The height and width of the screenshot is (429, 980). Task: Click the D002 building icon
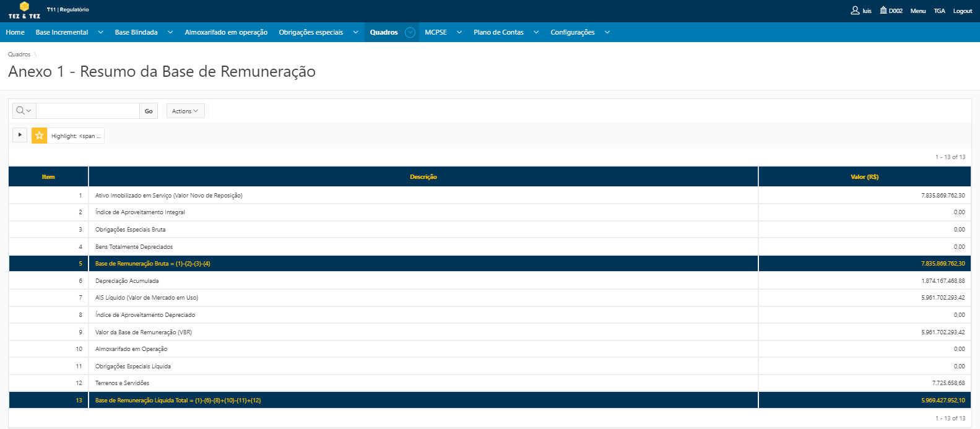tap(883, 11)
